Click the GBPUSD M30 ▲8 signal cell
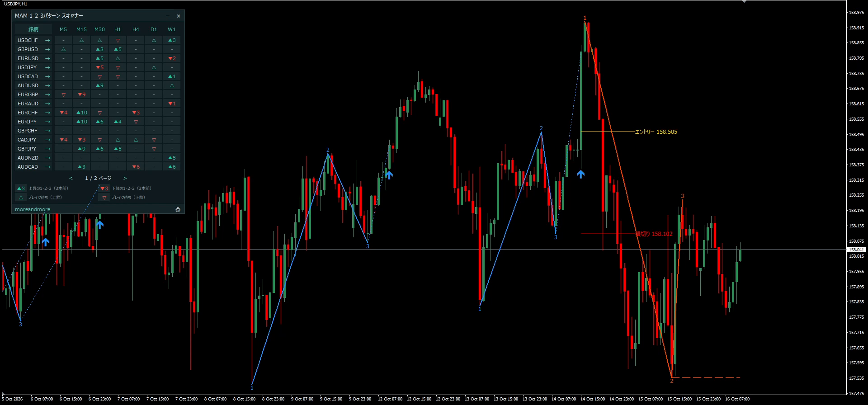This screenshot has height=405, width=868. click(99, 49)
